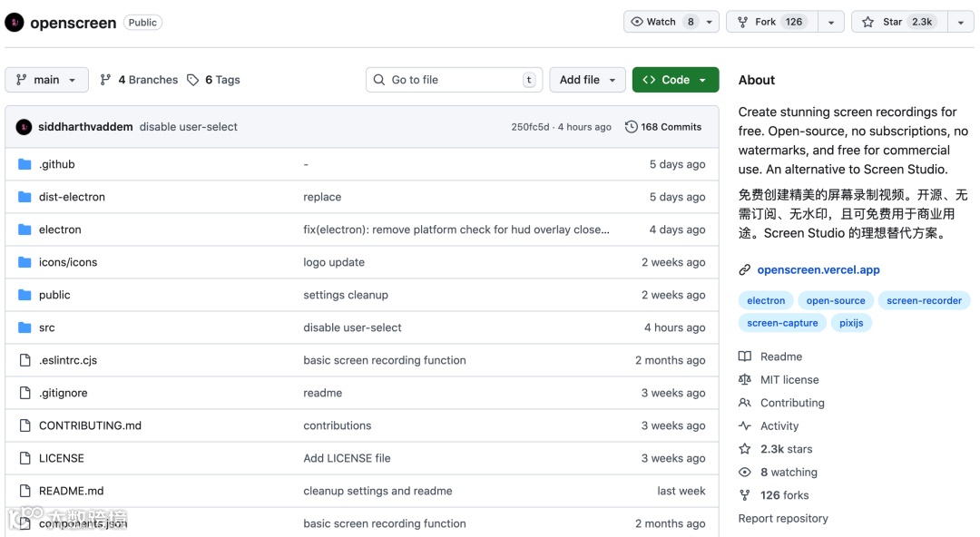Open commit message 'logo update'
The width and height of the screenshot is (980, 537).
334,262
